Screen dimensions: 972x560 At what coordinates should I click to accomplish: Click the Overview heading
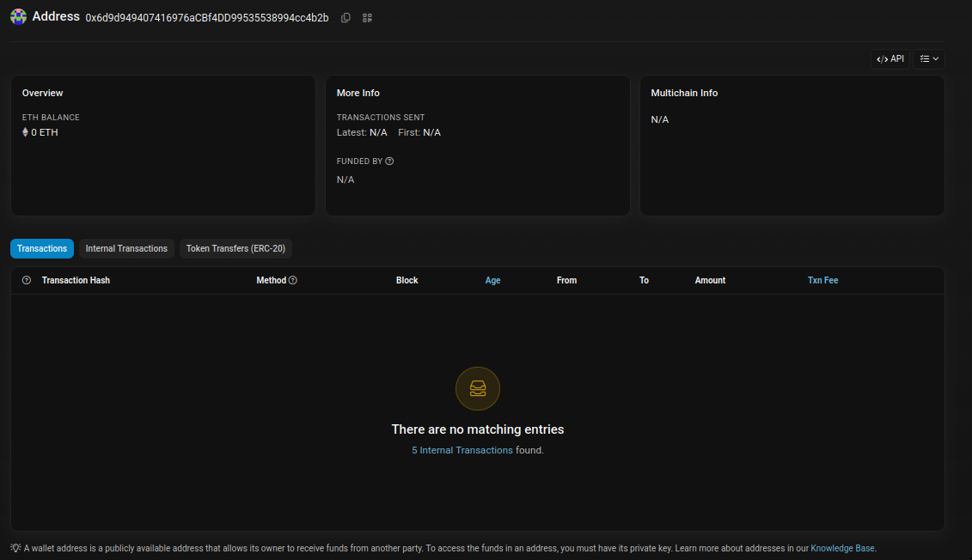pyautogui.click(x=43, y=93)
